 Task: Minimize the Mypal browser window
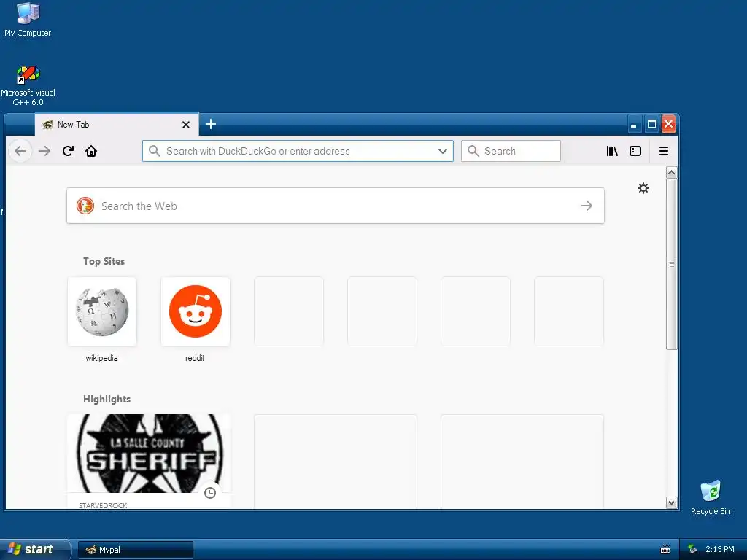634,124
